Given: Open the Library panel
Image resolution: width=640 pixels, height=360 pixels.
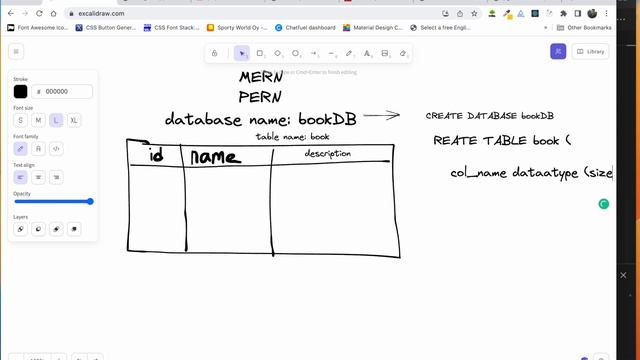Looking at the screenshot, I should coord(591,51).
